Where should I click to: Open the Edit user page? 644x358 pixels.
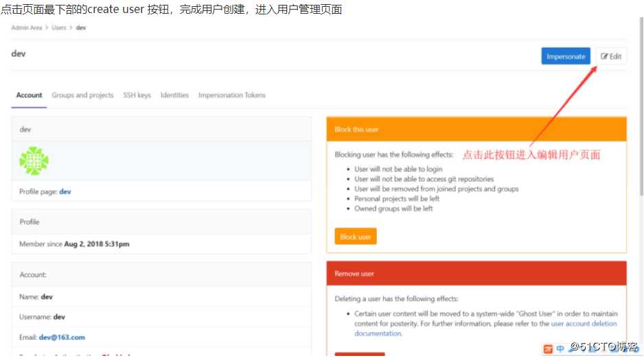611,56
